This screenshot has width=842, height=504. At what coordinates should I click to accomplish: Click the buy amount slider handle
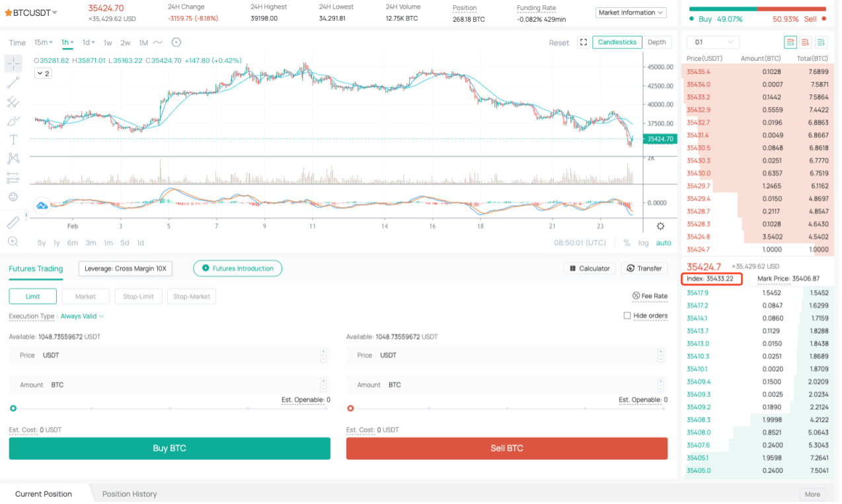pyautogui.click(x=13, y=408)
